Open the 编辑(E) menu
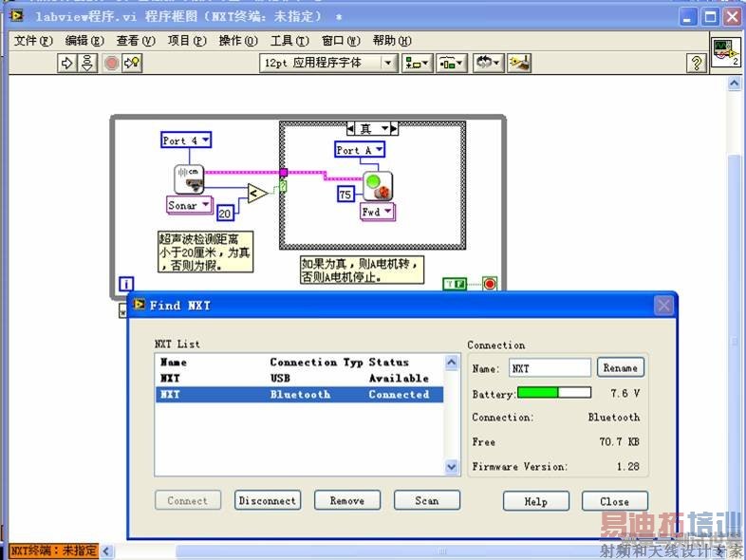 click(84, 41)
